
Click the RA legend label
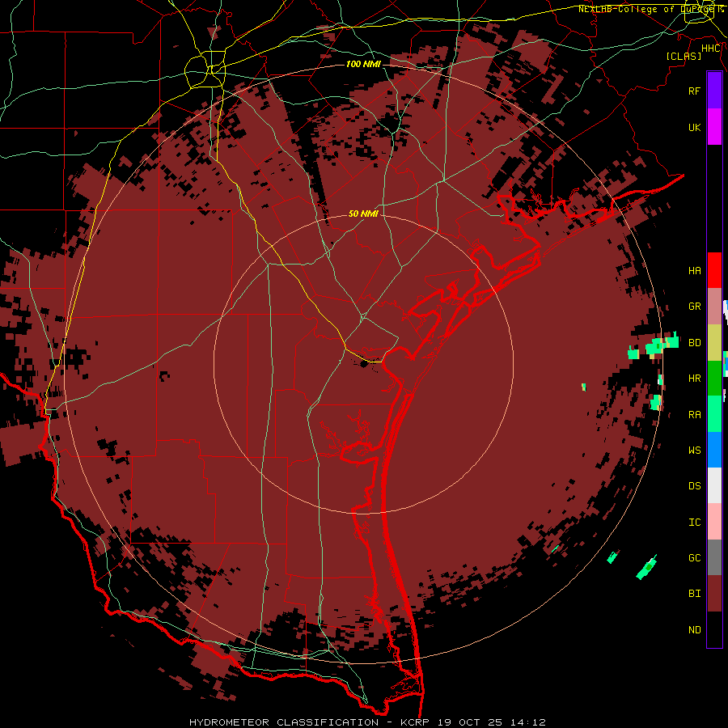tap(695, 415)
